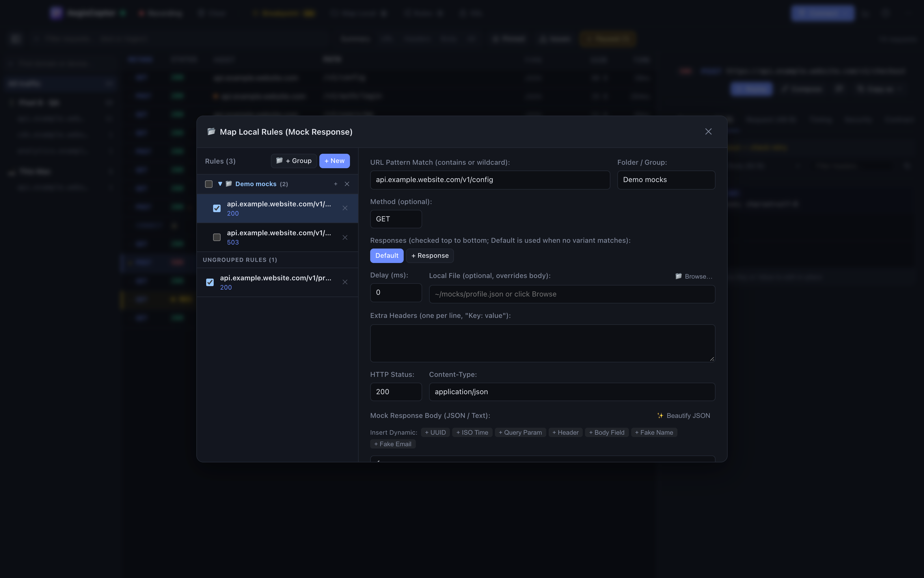Click Beautify JSON
Viewport: 924px width, 578px height.
pyautogui.click(x=683, y=416)
